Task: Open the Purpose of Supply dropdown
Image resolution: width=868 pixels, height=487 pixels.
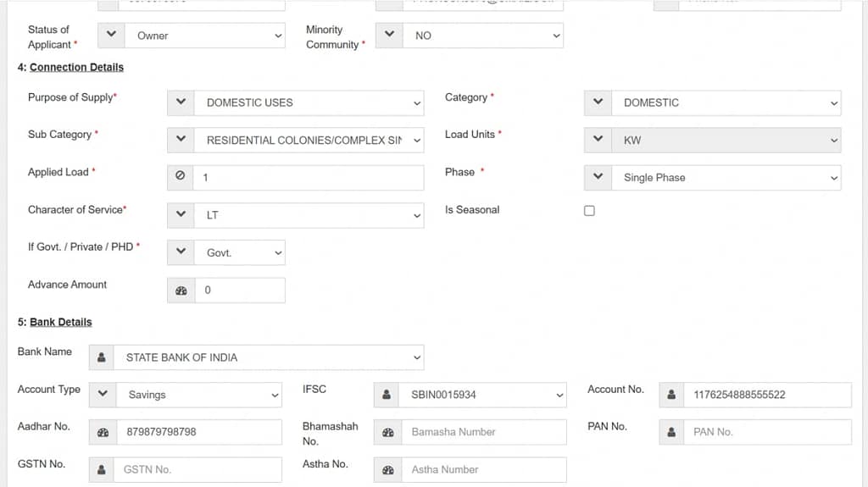Action: [x=309, y=102]
